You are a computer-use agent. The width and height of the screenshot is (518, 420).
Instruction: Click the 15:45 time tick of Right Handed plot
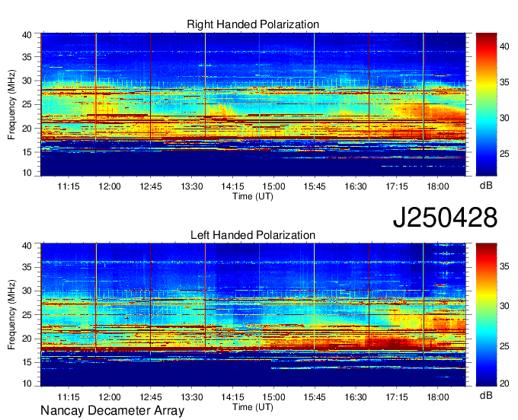tap(315, 186)
